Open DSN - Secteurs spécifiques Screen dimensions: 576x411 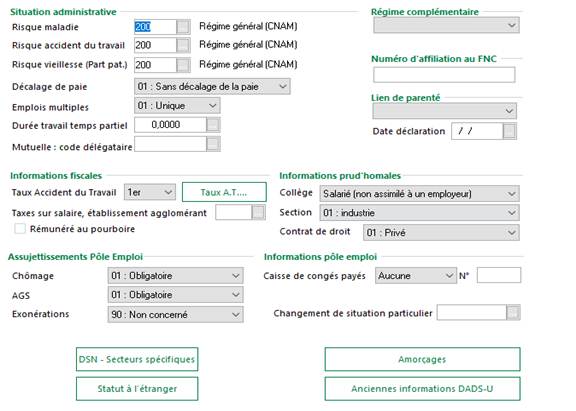point(137,359)
